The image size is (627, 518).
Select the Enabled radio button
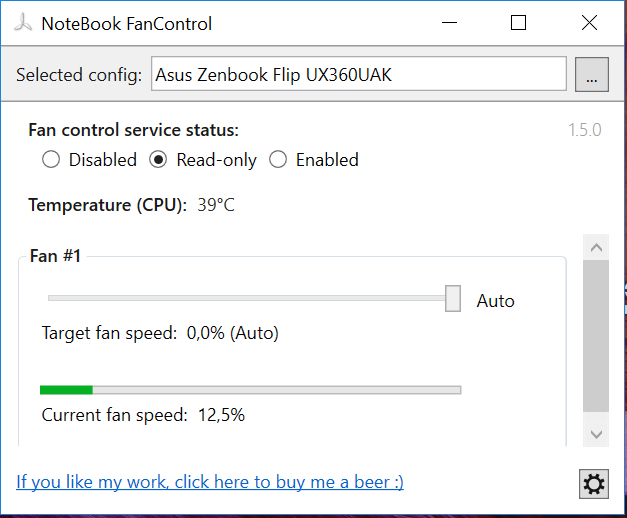[x=278, y=160]
